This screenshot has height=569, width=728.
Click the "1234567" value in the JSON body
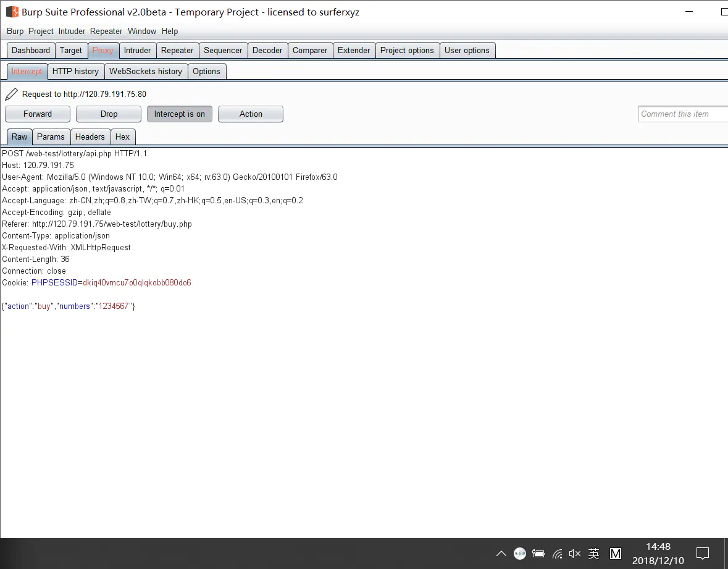(x=114, y=306)
